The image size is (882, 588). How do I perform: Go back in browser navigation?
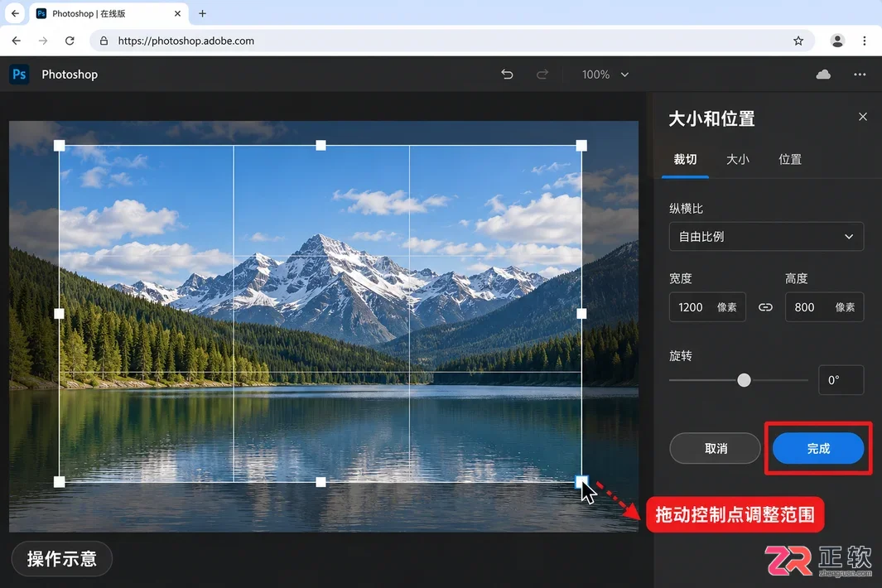17,41
